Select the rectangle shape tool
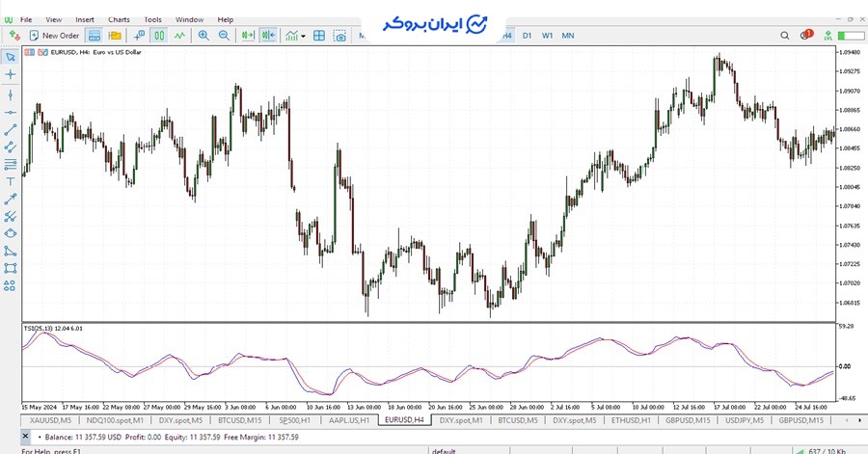This screenshot has width=868, height=454. click(10, 268)
